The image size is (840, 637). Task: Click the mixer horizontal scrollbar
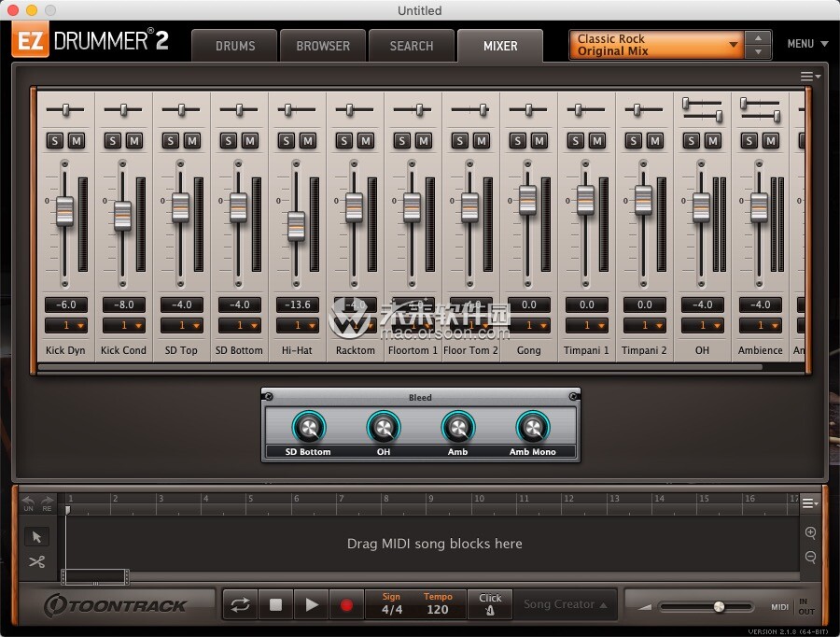tap(400, 367)
